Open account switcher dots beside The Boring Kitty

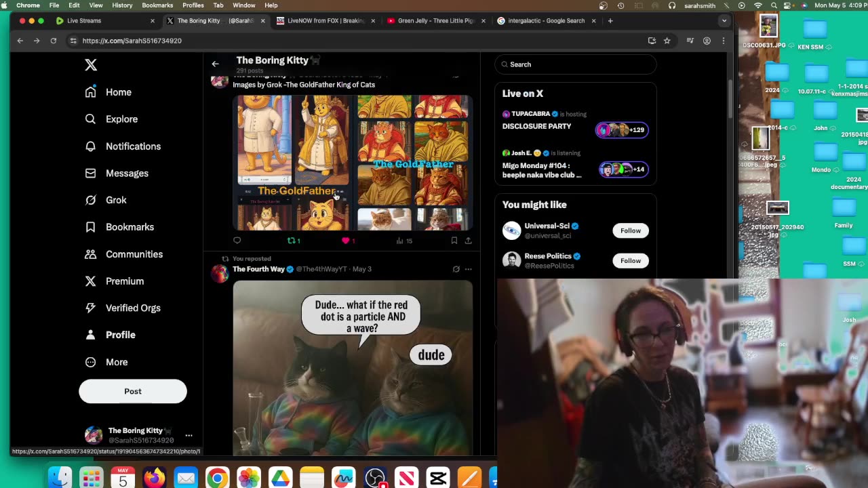pyautogui.click(x=189, y=435)
